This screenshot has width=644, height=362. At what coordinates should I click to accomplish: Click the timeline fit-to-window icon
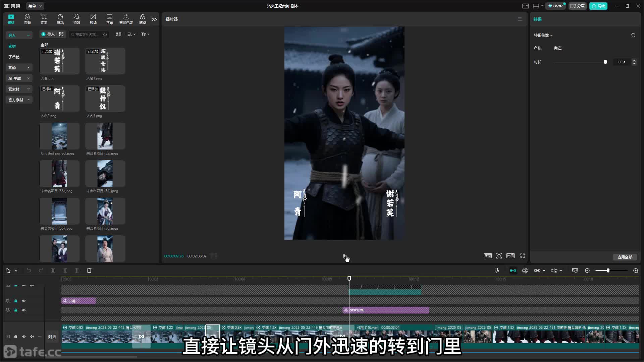tap(575, 270)
